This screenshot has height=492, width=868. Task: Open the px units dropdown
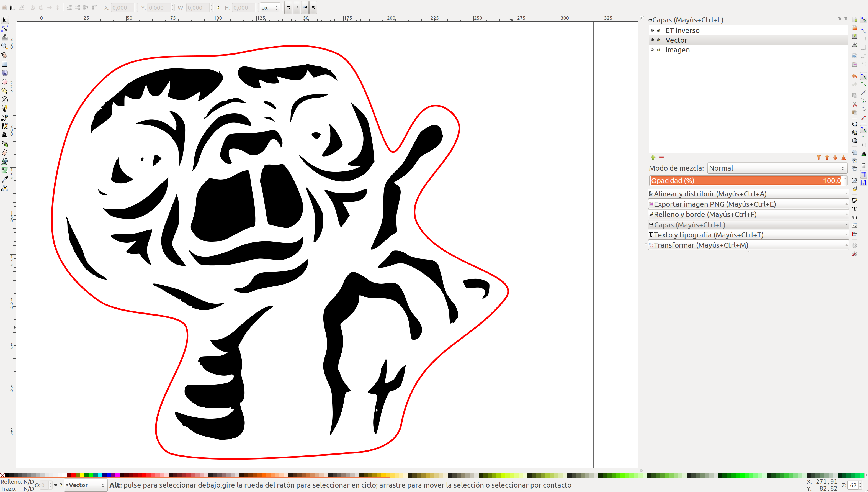(x=270, y=8)
